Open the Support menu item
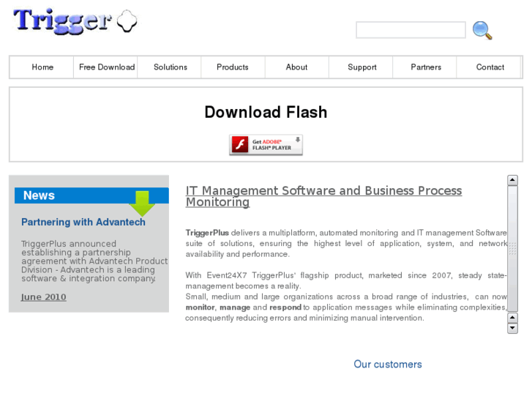Screen dimensions: 532x399 coord(362,67)
